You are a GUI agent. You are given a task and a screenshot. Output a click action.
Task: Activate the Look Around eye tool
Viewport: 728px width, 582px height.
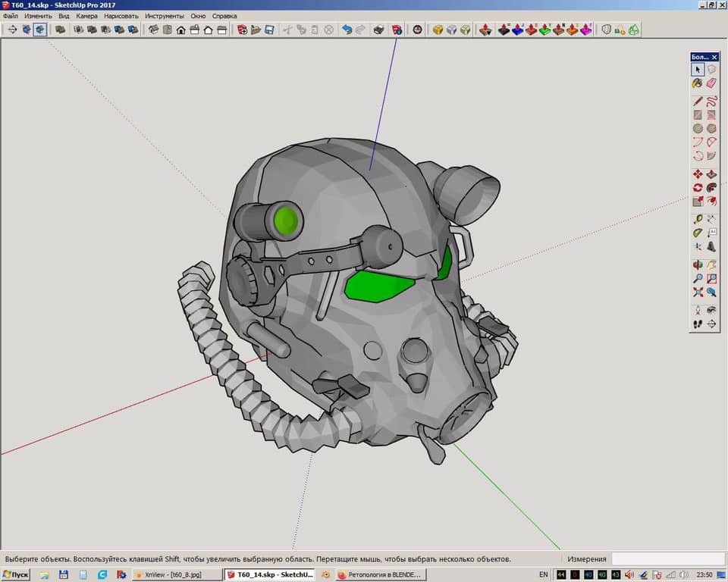tap(711, 310)
